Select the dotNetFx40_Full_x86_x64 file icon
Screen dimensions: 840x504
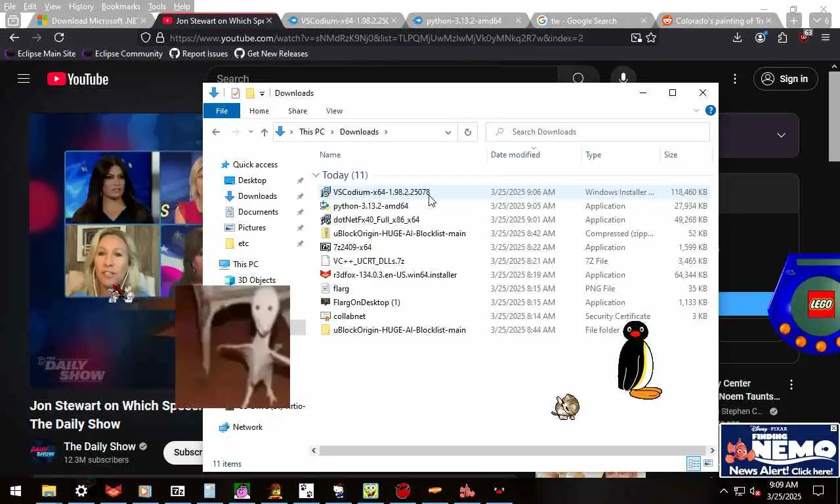[x=325, y=220]
